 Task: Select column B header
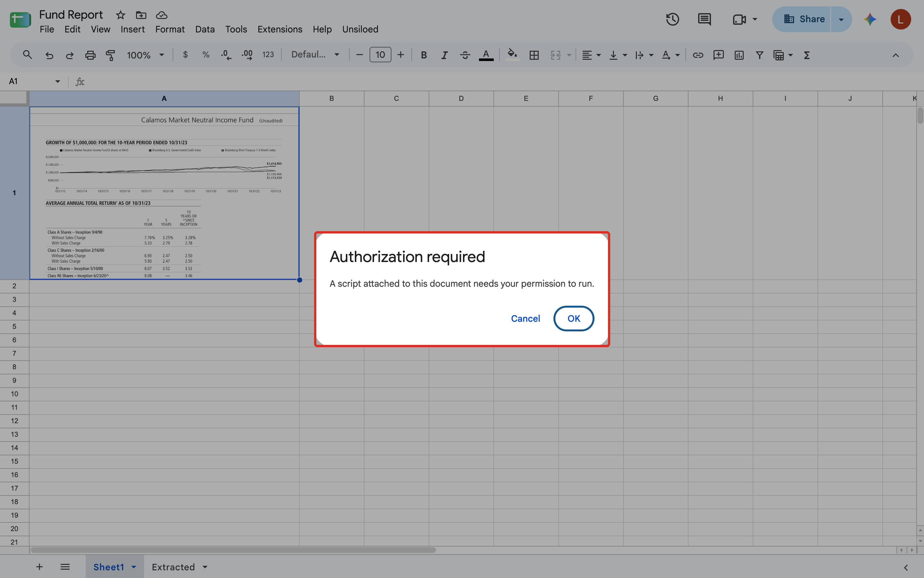coord(331,99)
